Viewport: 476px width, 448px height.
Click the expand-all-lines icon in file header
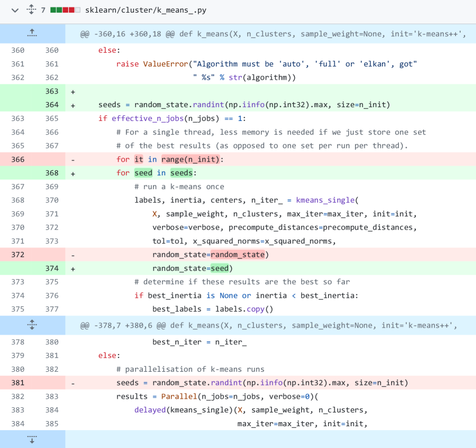pyautogui.click(x=32, y=9)
